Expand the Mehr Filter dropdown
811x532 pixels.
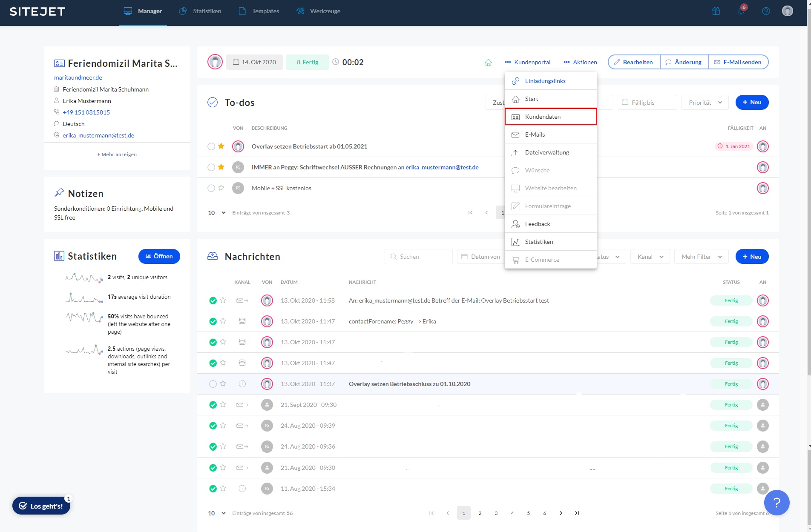[701, 257]
